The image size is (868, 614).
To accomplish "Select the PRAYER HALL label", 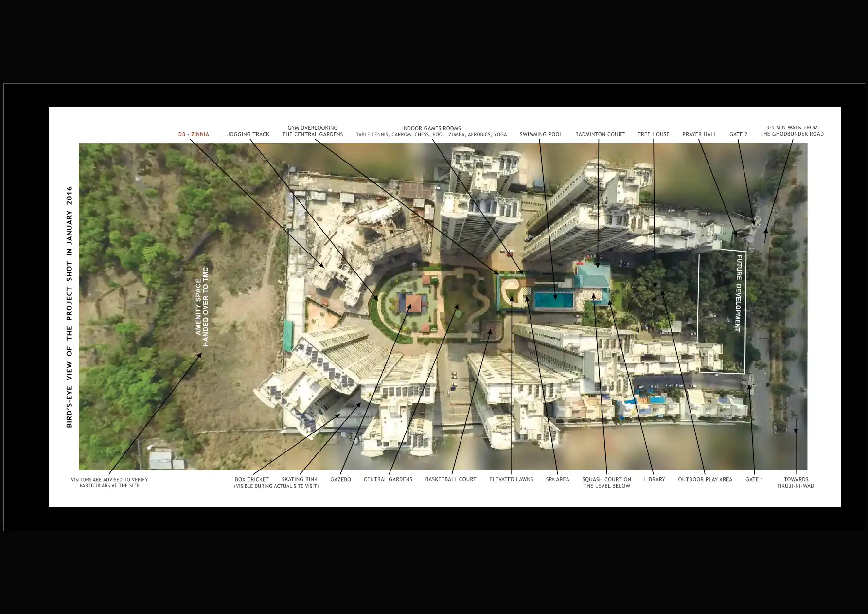I will point(699,134).
